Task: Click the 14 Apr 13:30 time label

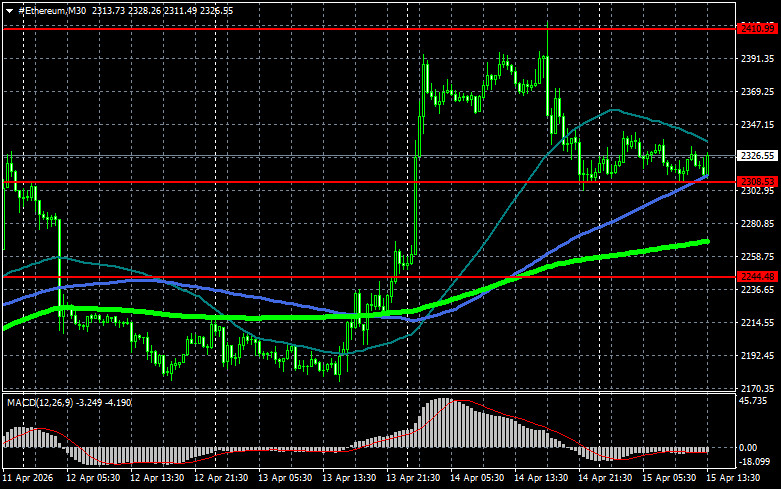Action: tap(541, 478)
